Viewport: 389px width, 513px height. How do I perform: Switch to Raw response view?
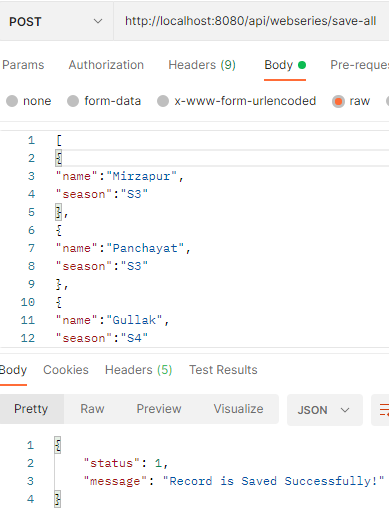(92, 409)
